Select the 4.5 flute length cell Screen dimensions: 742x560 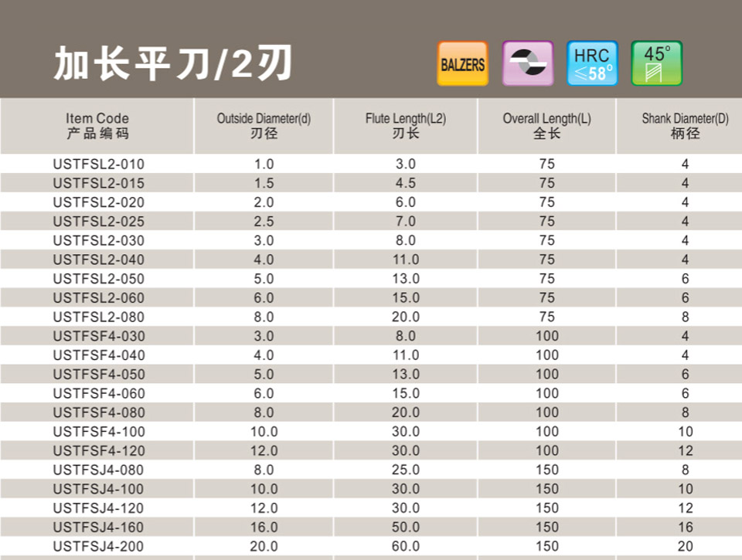click(406, 183)
